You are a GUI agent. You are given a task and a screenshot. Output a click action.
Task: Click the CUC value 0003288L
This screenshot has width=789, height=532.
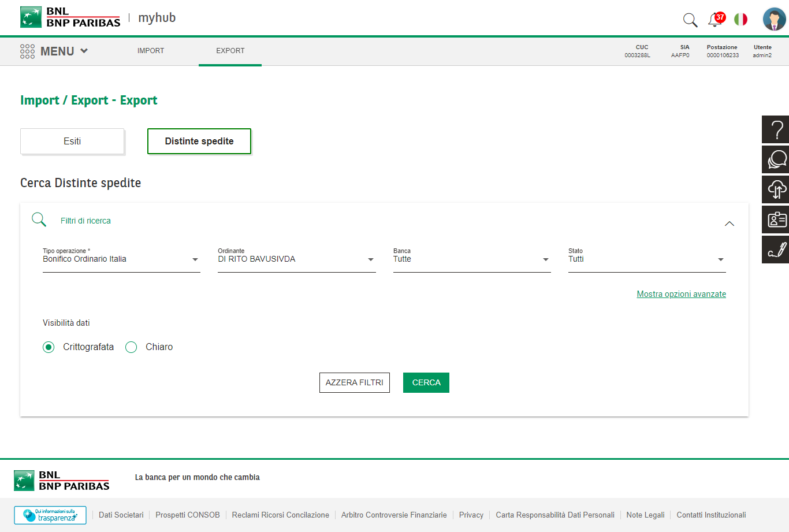637,55
